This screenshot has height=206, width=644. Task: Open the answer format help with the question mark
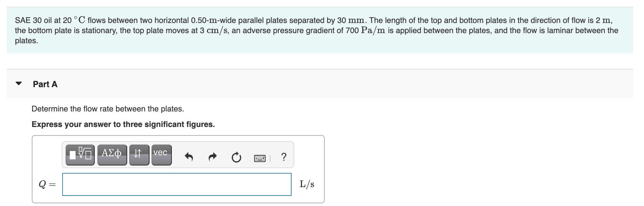click(x=283, y=156)
